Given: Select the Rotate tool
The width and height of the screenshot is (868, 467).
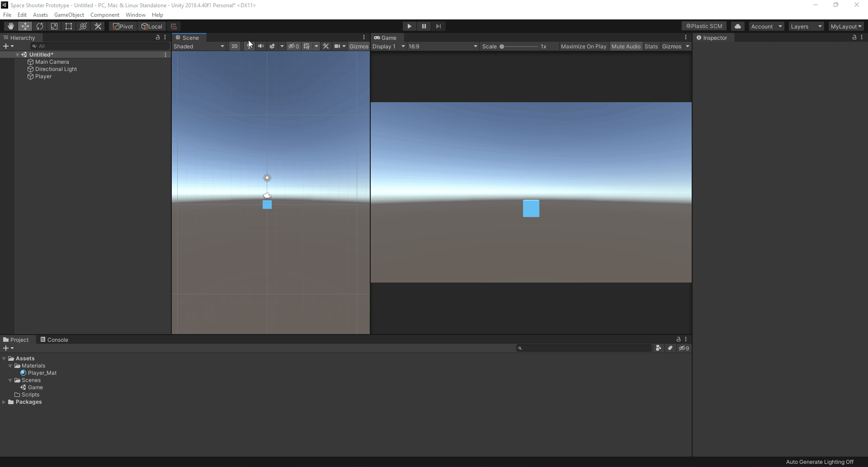Looking at the screenshot, I should pos(40,26).
